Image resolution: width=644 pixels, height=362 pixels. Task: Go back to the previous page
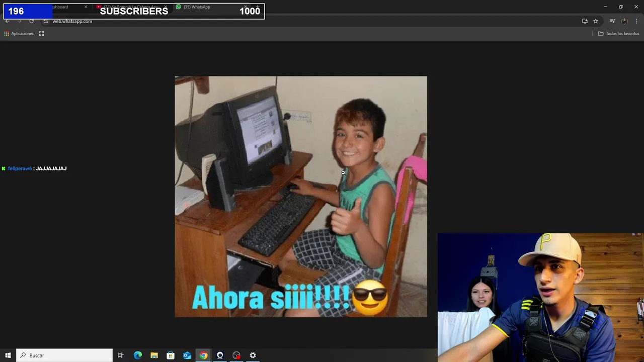point(8,21)
